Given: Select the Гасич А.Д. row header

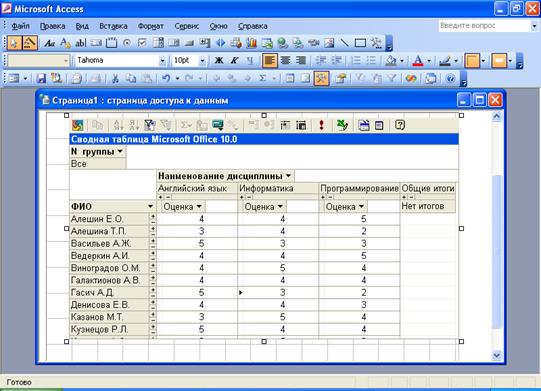Looking at the screenshot, I should point(109,293).
